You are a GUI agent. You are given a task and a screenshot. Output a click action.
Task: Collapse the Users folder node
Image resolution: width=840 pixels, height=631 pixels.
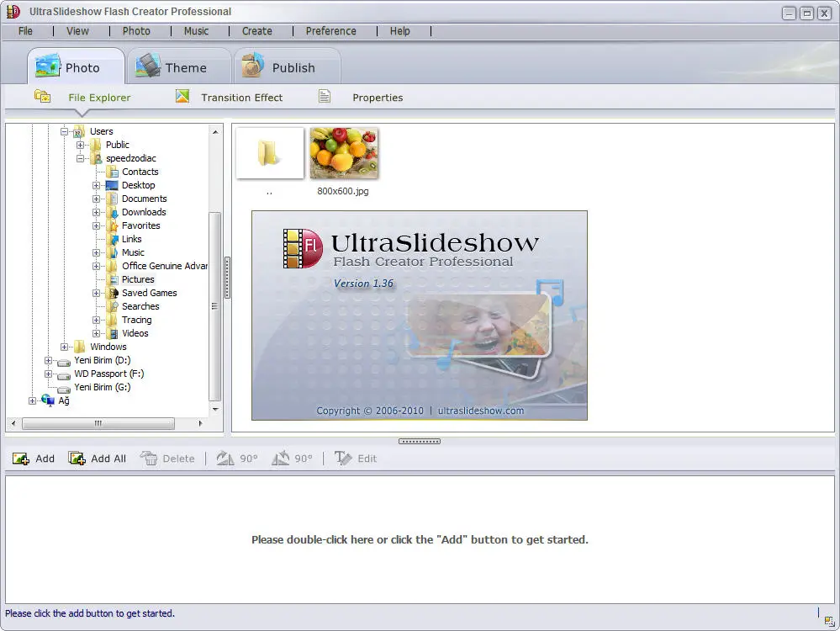click(x=64, y=131)
